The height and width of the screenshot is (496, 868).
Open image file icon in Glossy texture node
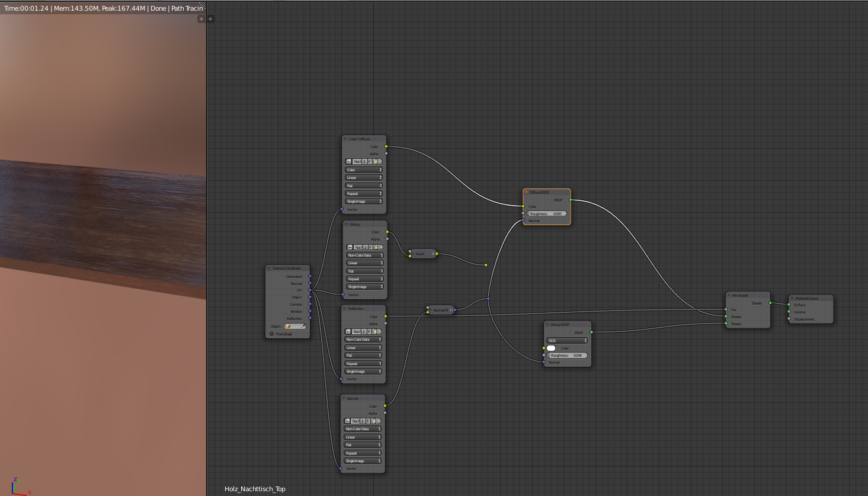pyautogui.click(x=376, y=247)
